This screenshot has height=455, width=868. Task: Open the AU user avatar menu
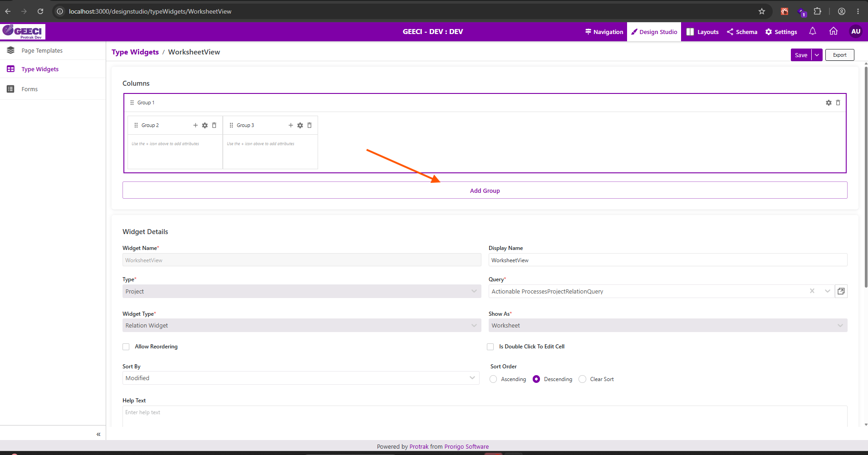[856, 31]
